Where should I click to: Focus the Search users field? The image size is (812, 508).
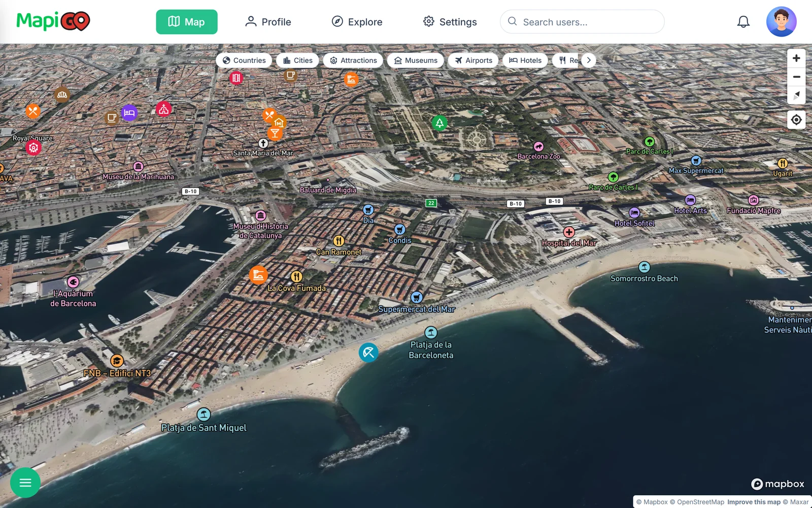click(582, 22)
